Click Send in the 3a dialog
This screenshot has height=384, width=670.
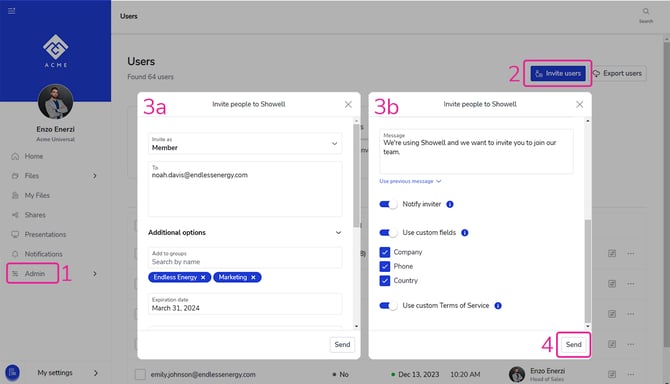tap(342, 345)
